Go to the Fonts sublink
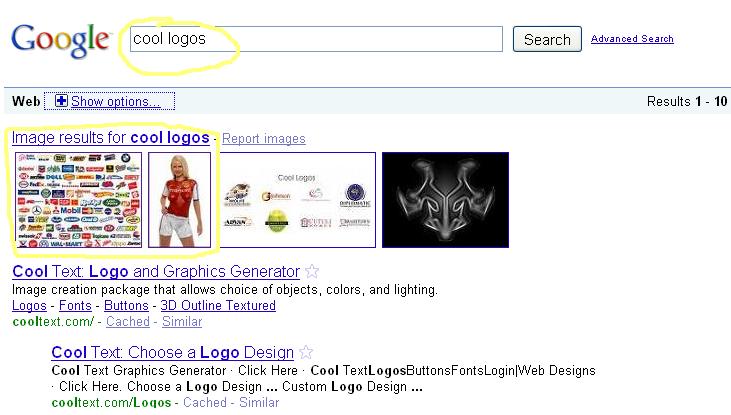 [x=75, y=306]
